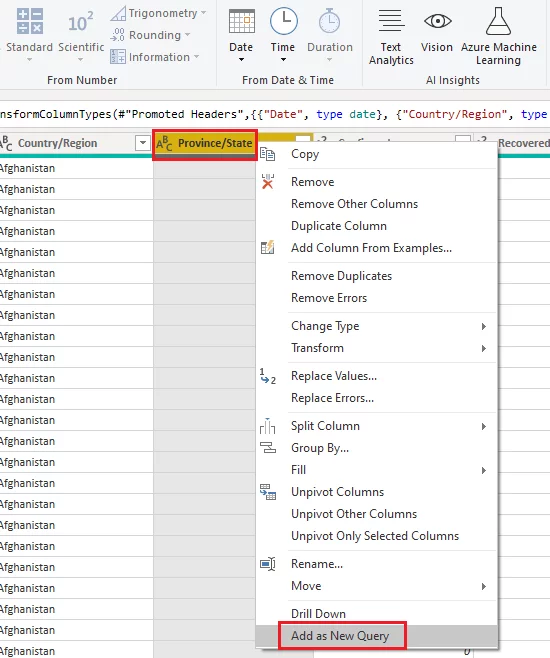
Task: Open the Vision eye icon
Action: 438,21
